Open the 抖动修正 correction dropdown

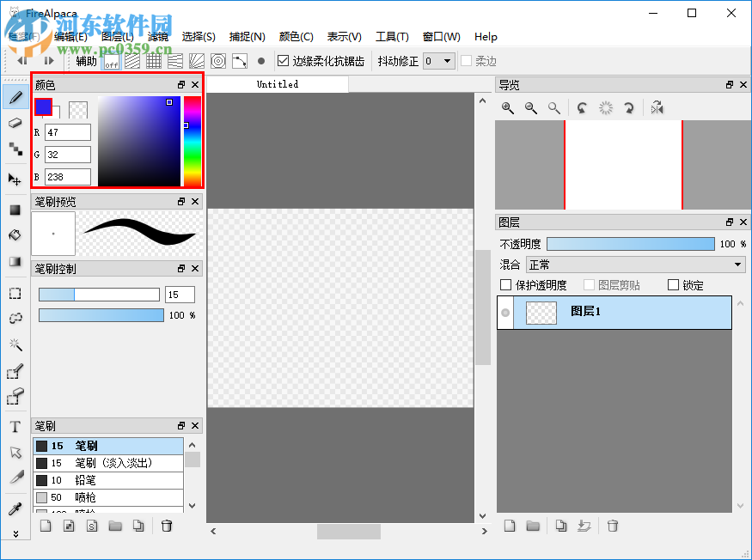[438, 60]
